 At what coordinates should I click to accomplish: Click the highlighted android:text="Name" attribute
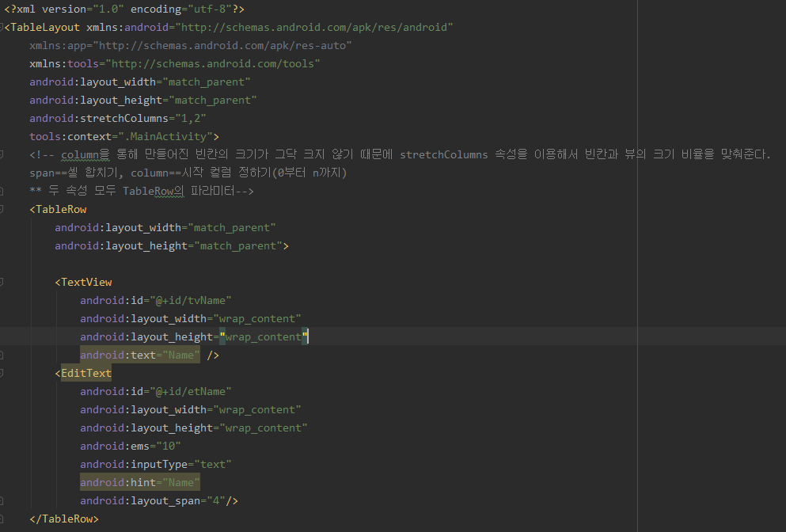pyautogui.click(x=140, y=355)
